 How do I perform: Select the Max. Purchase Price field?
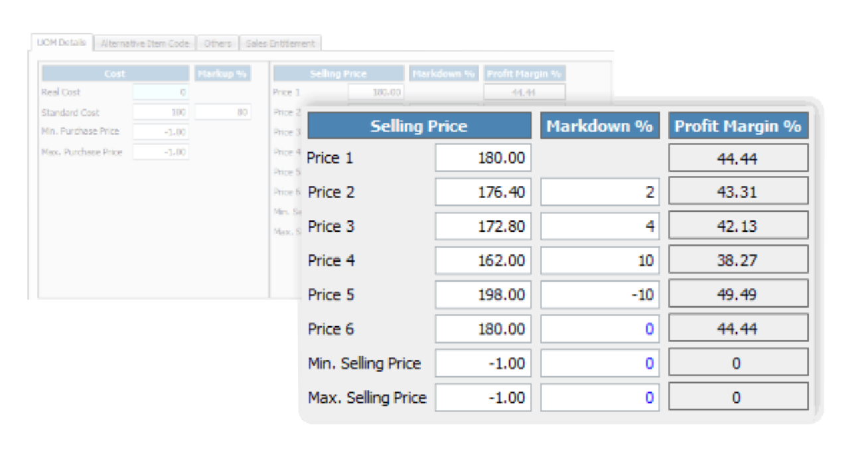click(161, 151)
